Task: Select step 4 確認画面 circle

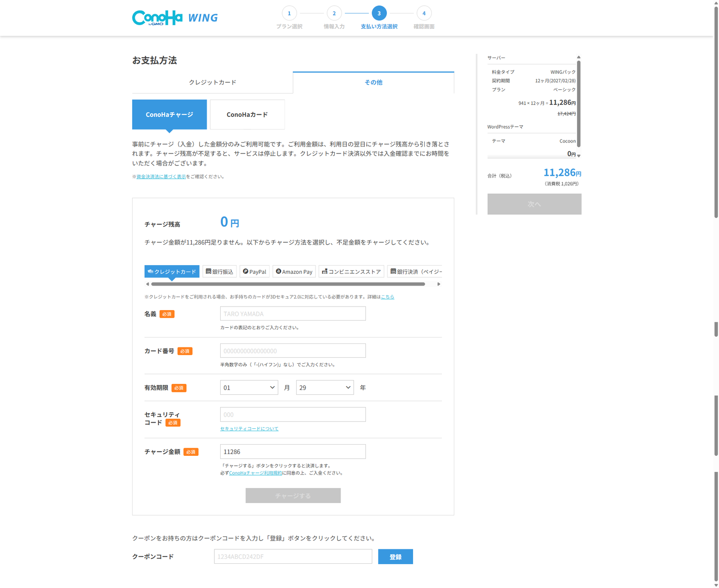Action: click(424, 13)
